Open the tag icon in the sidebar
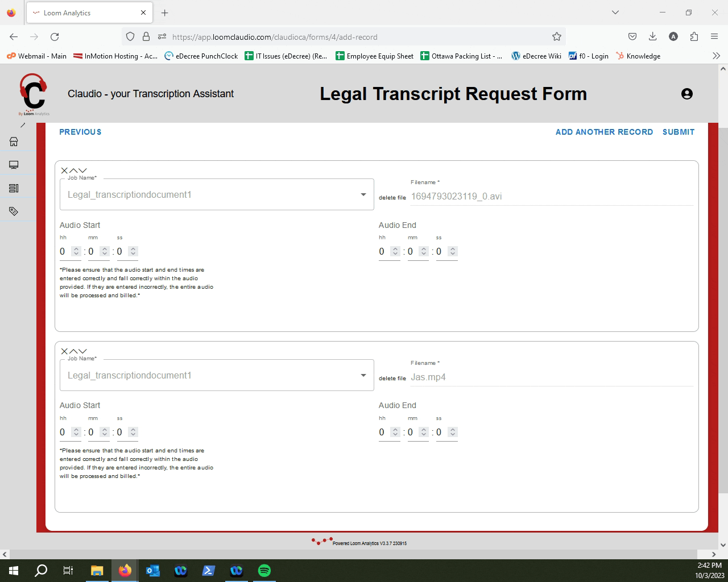 pyautogui.click(x=14, y=210)
